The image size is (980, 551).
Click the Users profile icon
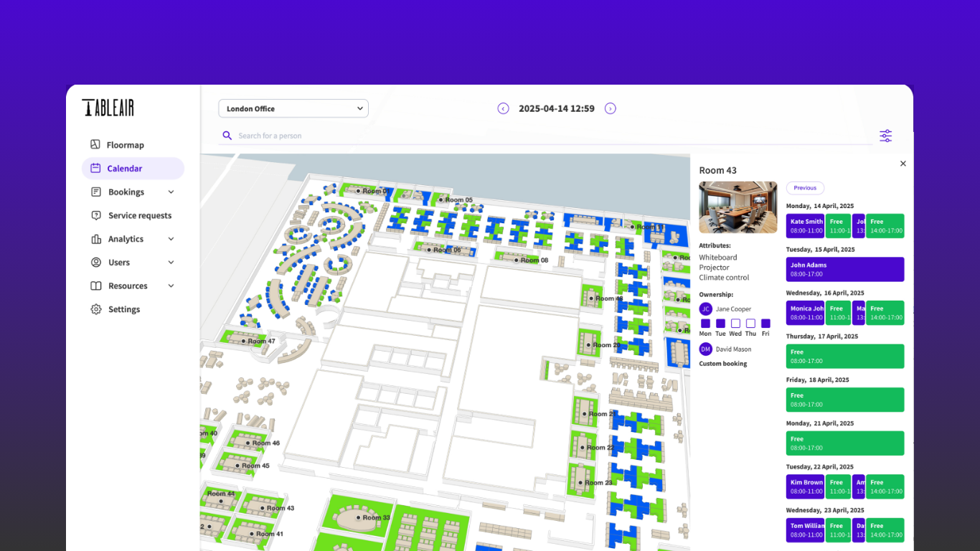[x=96, y=262]
